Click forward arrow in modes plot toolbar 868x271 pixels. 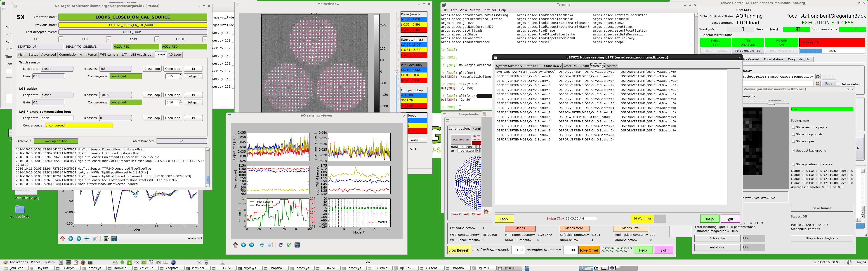click(x=79, y=238)
